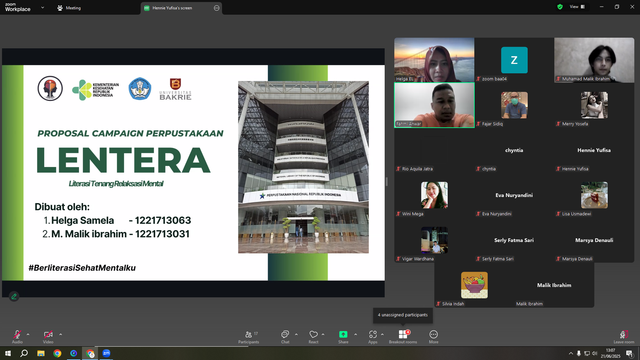
Task: Select Merry Yosefa participant avatar
Action: [x=594, y=105]
